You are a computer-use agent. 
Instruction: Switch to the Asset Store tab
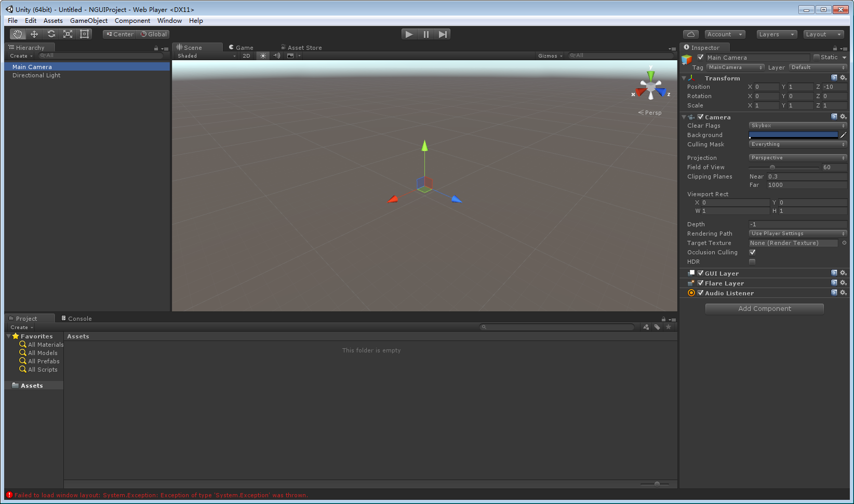coord(301,47)
